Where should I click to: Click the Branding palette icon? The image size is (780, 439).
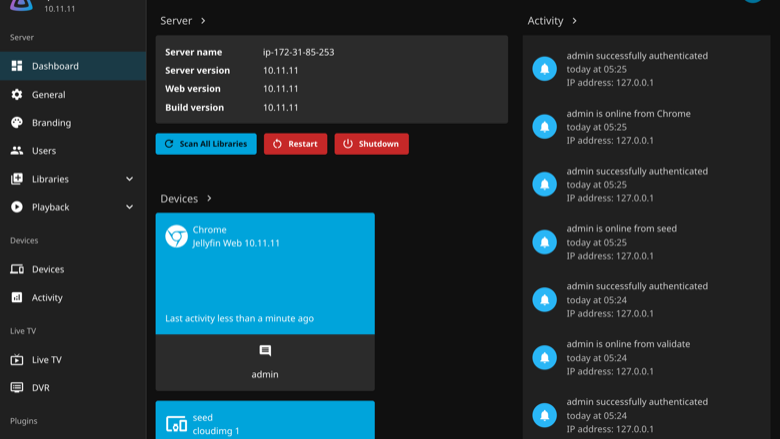coord(17,123)
